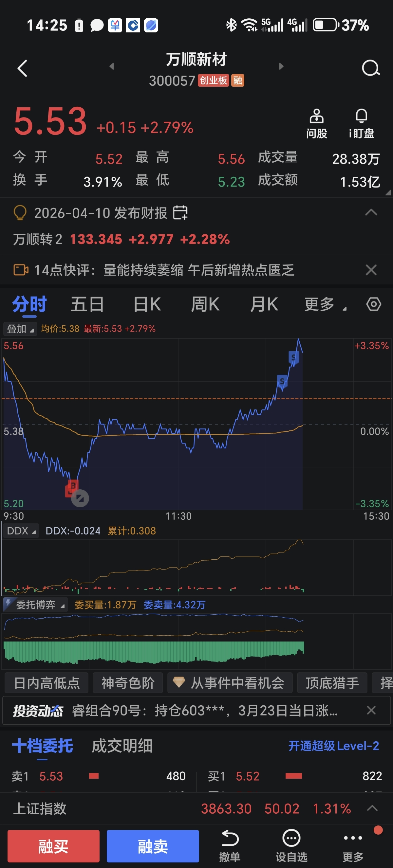The width and height of the screenshot is (393, 868).
Task: Tap the 设自选 watchlist icon
Action: 291,846
